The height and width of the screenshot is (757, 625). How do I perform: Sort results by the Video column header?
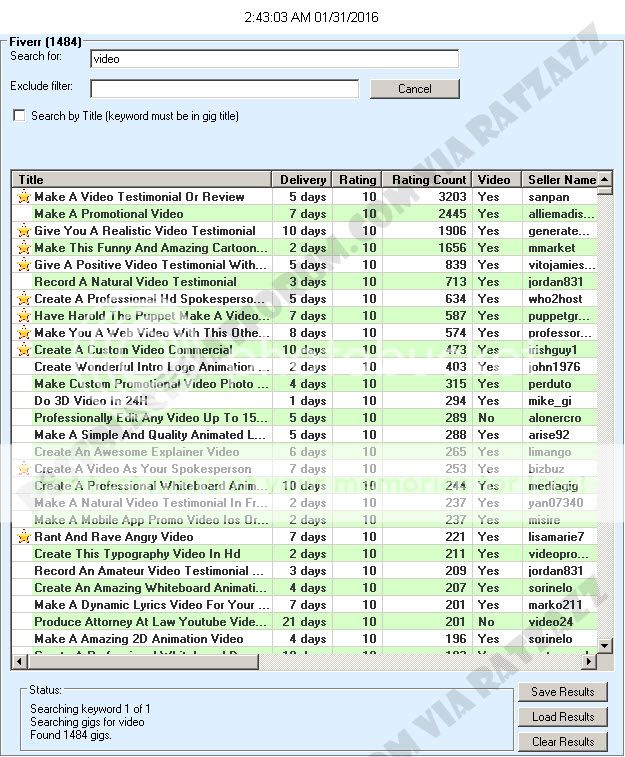pos(497,180)
